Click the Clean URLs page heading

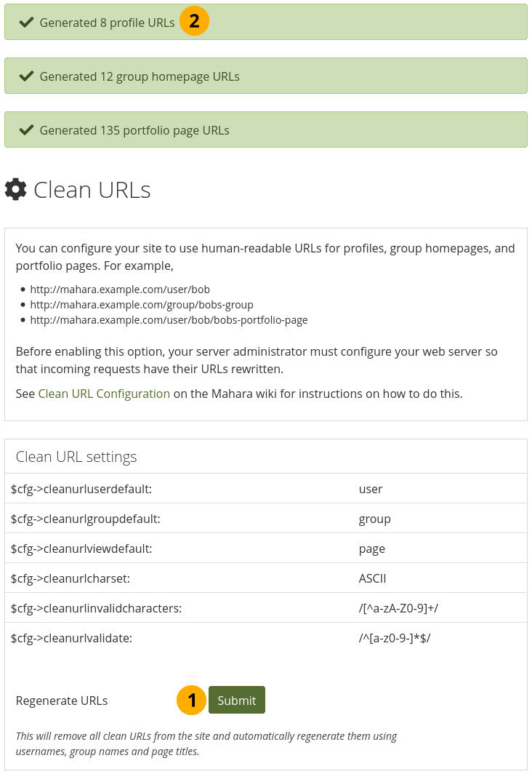point(92,190)
